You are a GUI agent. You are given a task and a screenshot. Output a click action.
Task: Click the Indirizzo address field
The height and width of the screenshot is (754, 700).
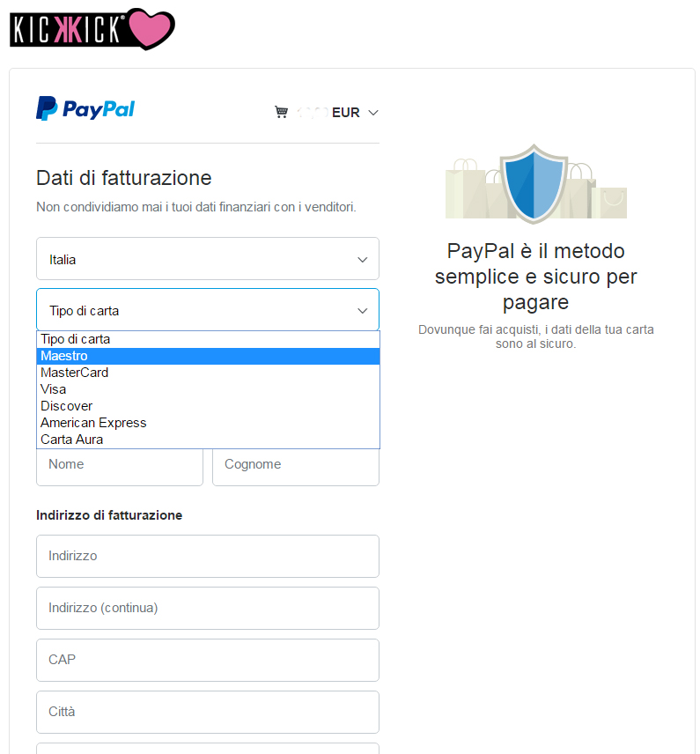tap(208, 557)
